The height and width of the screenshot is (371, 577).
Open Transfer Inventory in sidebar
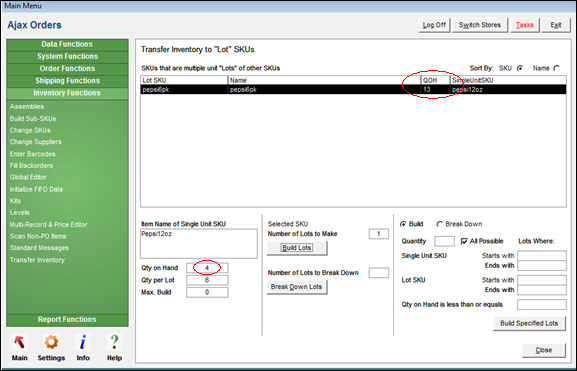coord(37,260)
